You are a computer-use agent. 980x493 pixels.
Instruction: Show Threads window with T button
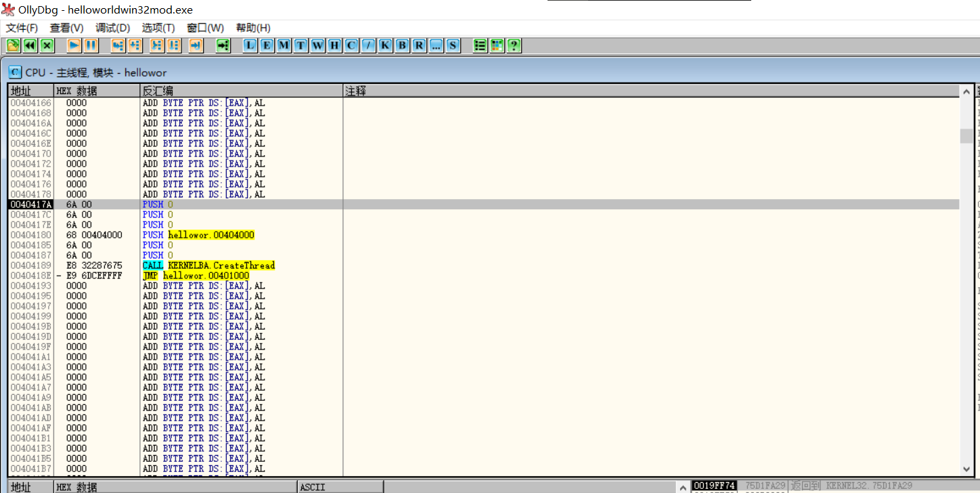(301, 45)
